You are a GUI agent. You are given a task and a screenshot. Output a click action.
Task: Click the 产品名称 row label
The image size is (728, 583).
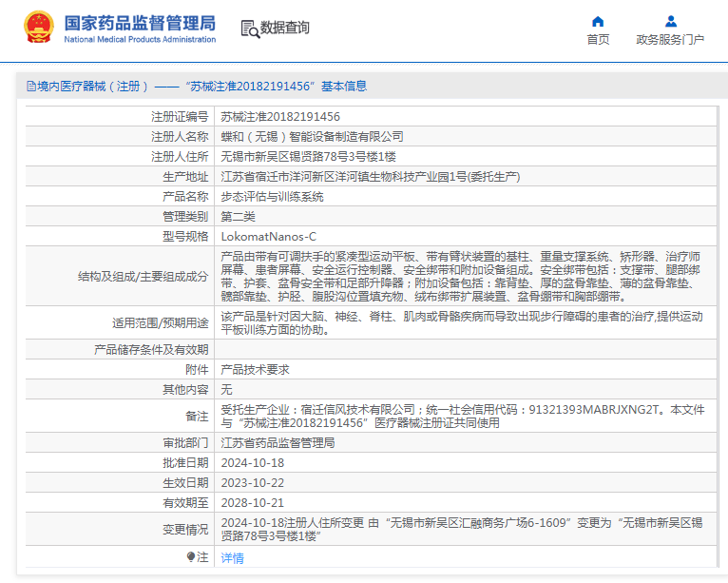point(185,197)
